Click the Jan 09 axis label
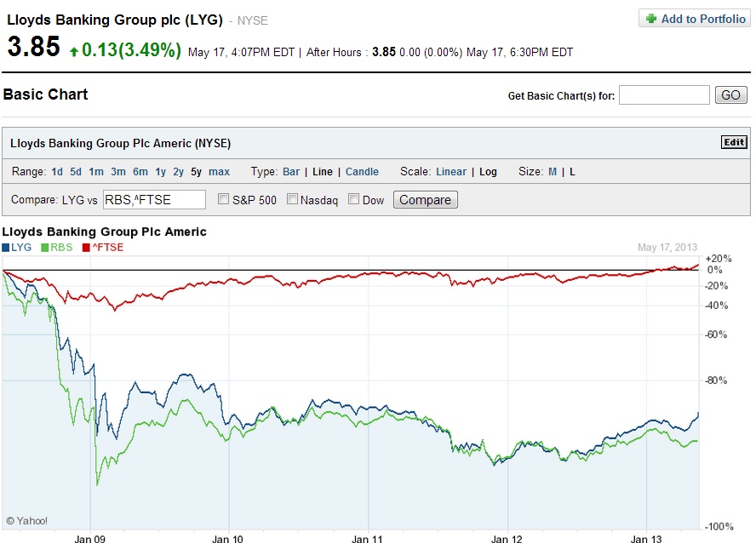The width and height of the screenshot is (756, 543). point(90,539)
